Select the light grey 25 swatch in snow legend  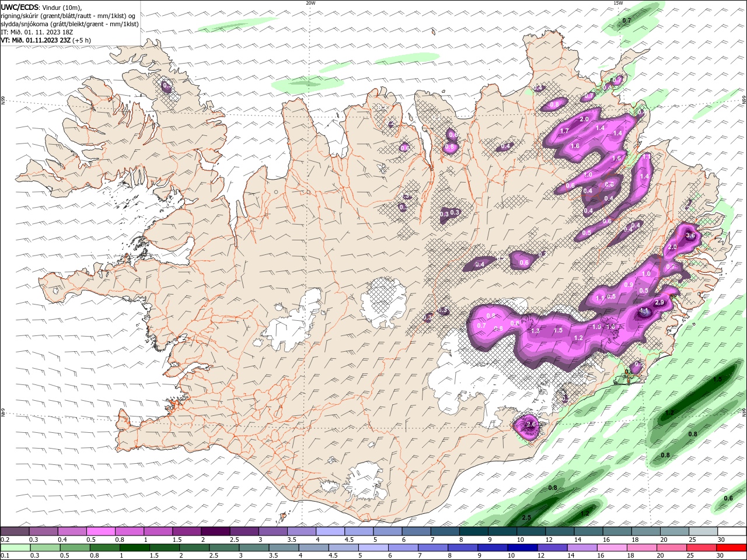pyautogui.click(x=703, y=531)
